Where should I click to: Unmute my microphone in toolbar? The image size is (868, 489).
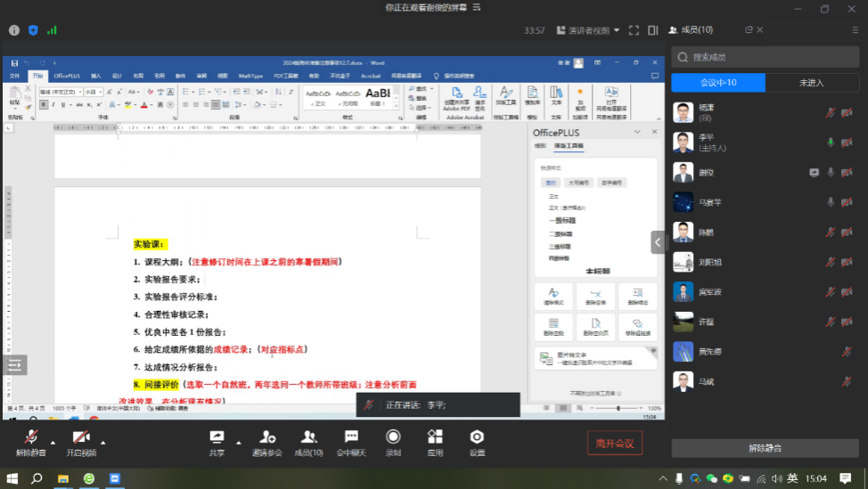[31, 436]
